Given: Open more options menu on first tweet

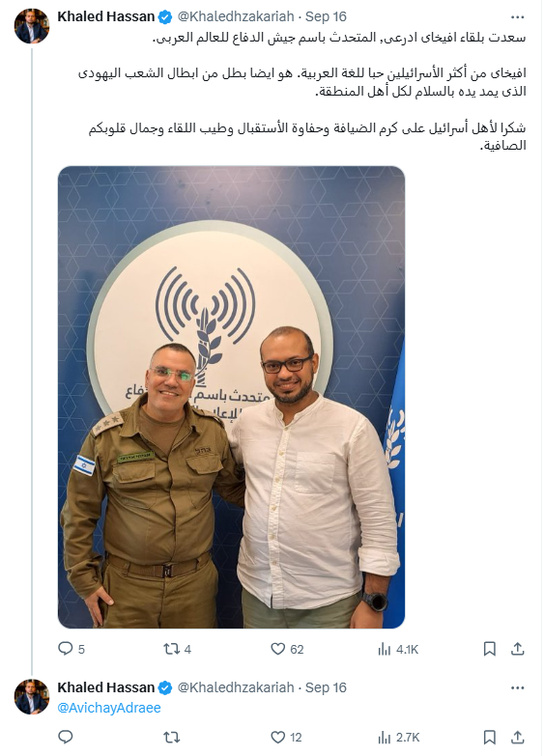Looking at the screenshot, I should pos(518,16).
